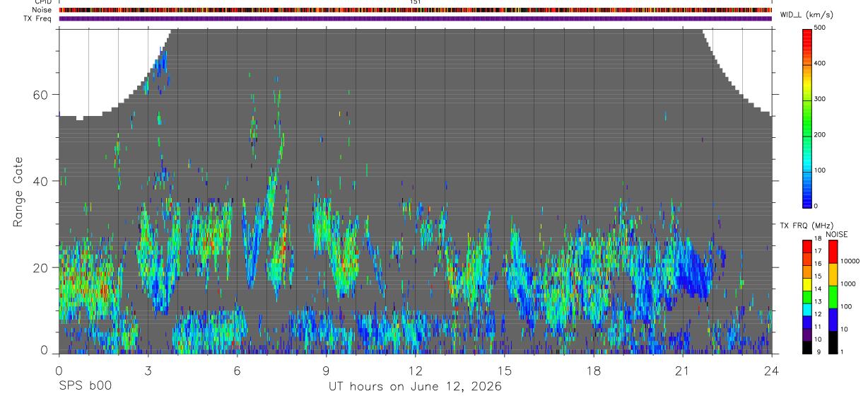Click the multicolored Noise strip above the plot
This screenshot has width=868, height=401.
pos(415,11)
